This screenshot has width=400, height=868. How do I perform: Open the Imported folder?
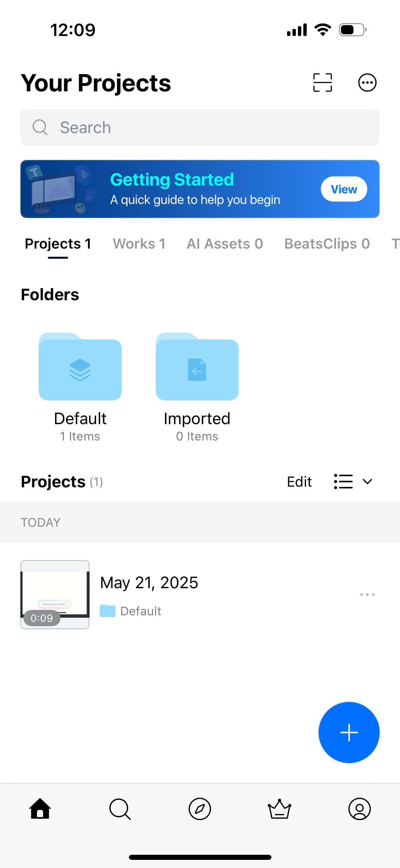point(197,367)
